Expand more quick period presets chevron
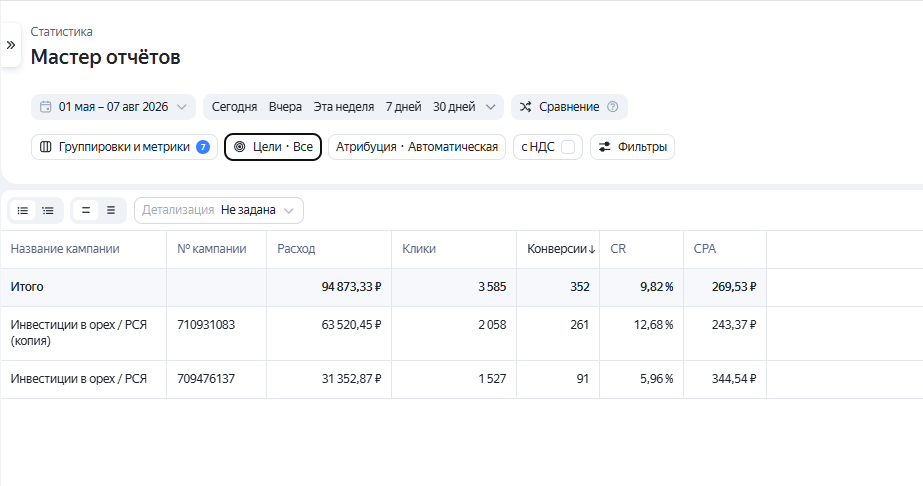Viewport: 923px width, 486px height. 490,107
